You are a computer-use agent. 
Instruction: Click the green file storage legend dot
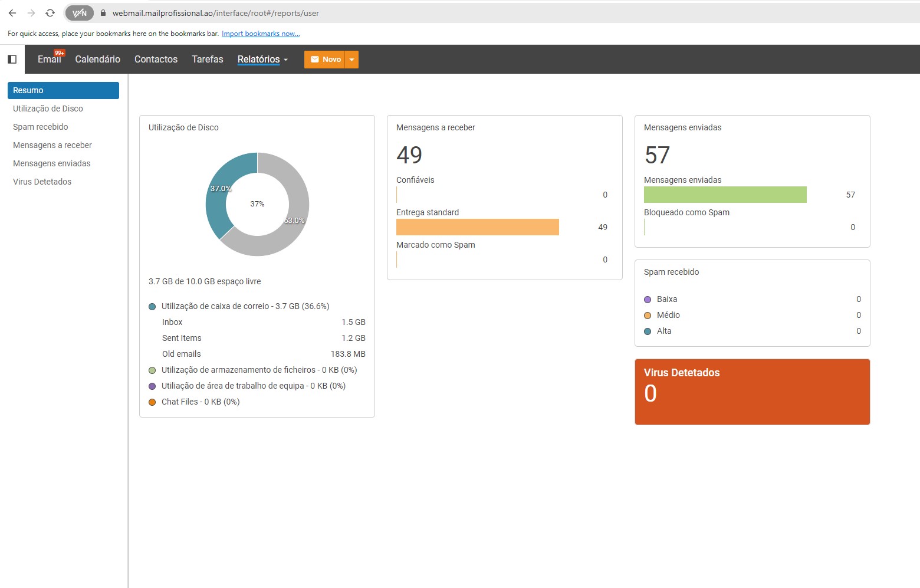point(152,370)
